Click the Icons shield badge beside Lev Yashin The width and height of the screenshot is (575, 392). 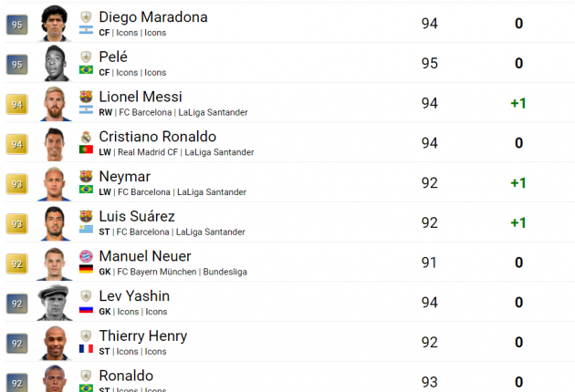pyautogui.click(x=86, y=296)
